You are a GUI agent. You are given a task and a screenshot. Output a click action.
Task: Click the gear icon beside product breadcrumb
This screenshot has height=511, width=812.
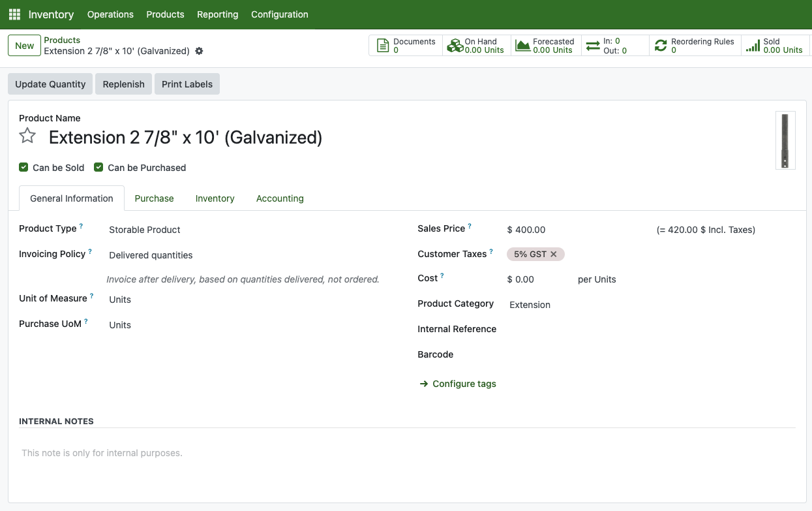tap(199, 51)
